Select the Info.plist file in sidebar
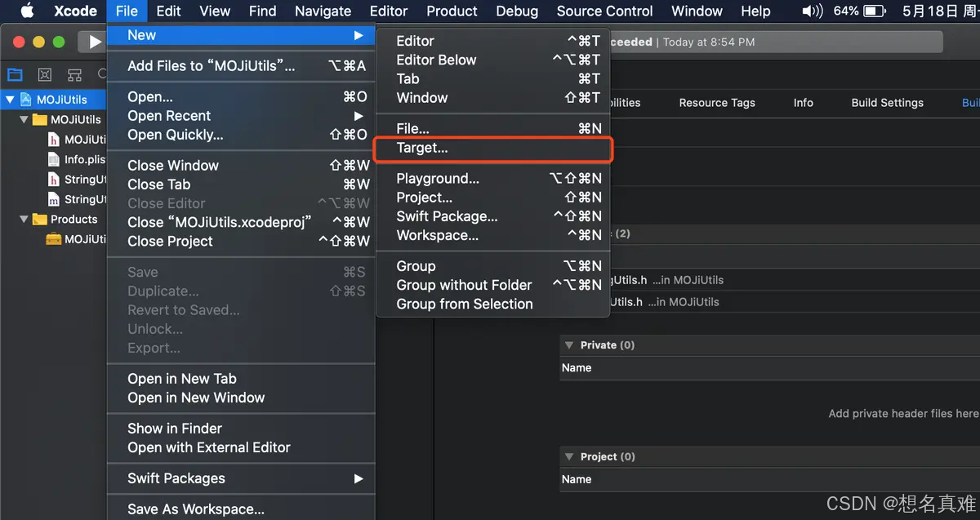This screenshot has width=980, height=520. (x=78, y=159)
